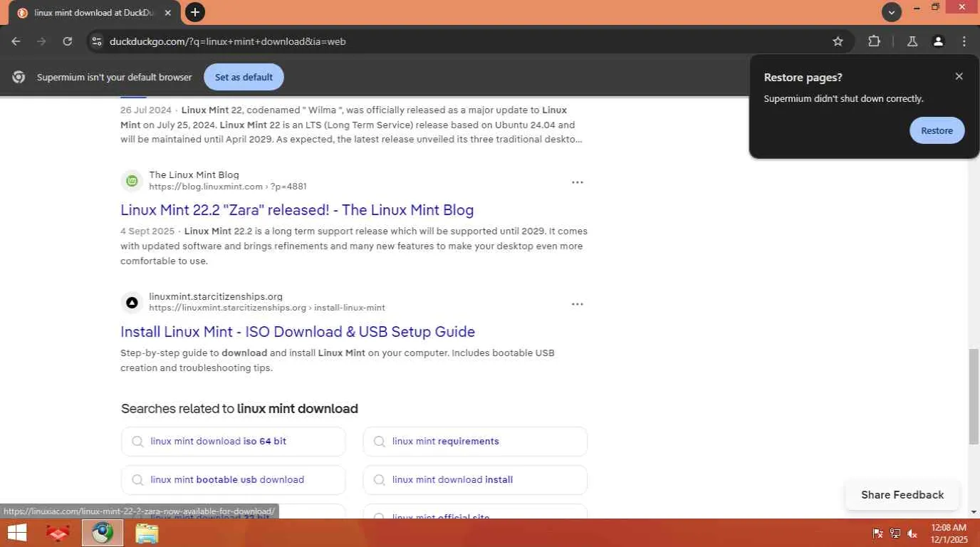Click the DuckDuckGo favicon on the tab
Image resolution: width=980 pixels, height=547 pixels.
pos(22,13)
